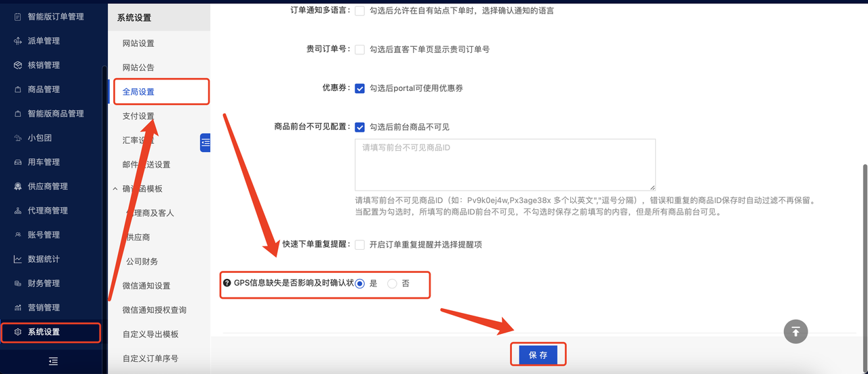The width and height of the screenshot is (868, 374).
Task: Click the 账号管理 users icon
Action: tap(18, 235)
